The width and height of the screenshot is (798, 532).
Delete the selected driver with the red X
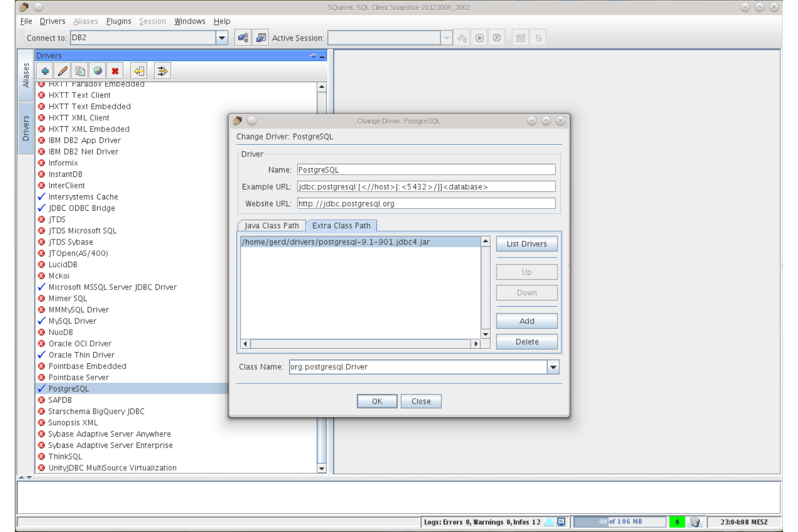114,71
